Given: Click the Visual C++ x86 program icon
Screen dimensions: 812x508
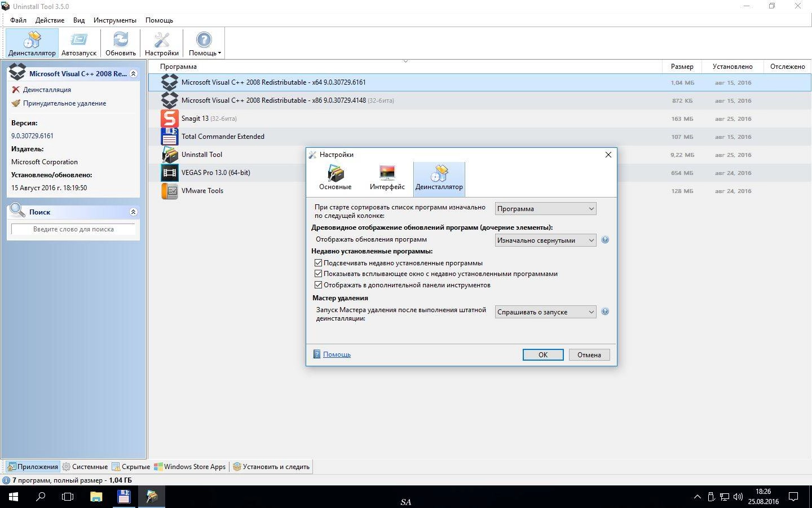Looking at the screenshot, I should click(169, 100).
